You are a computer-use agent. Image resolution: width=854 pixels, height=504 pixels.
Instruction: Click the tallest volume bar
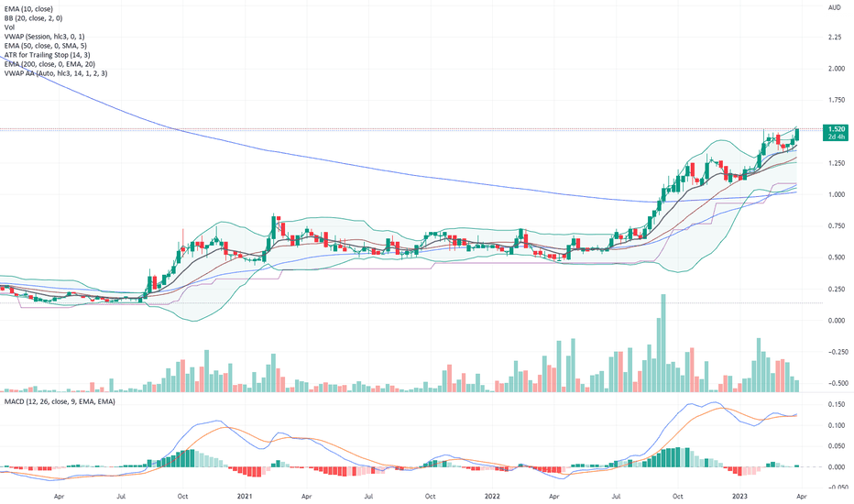point(662,343)
